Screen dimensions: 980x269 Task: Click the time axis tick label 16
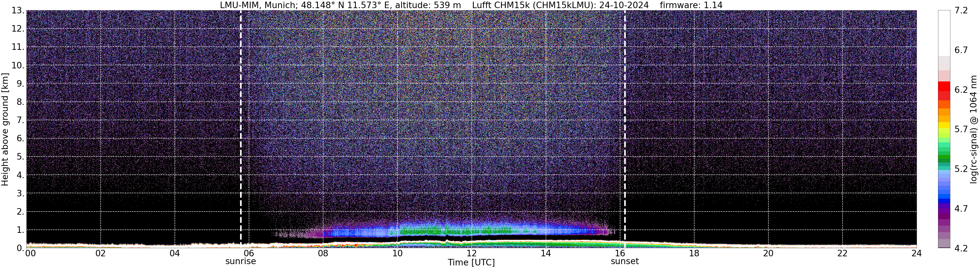pyautogui.click(x=620, y=253)
